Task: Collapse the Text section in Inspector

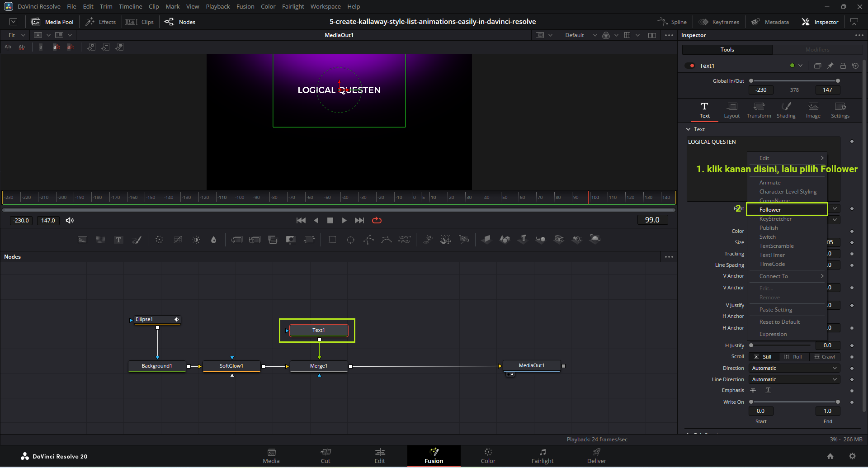Action: 689,129
